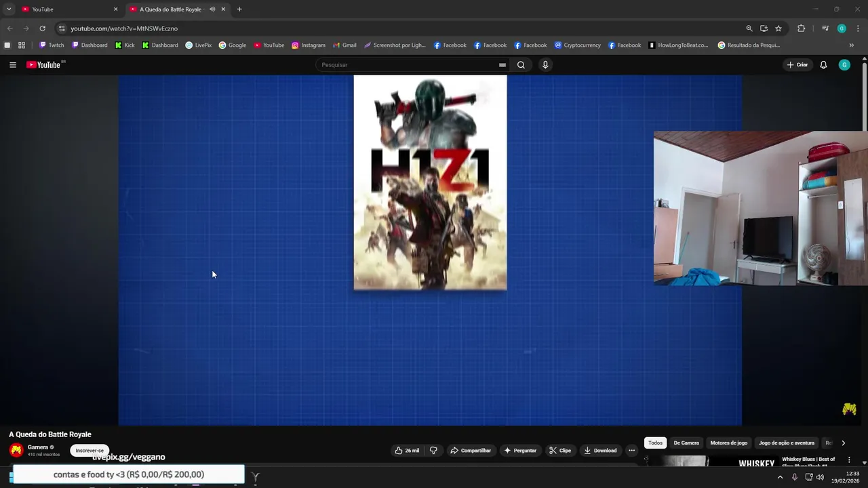The image size is (868, 488).
Task: Click the Gamera watermark in the video corner
Action: [x=849, y=409]
